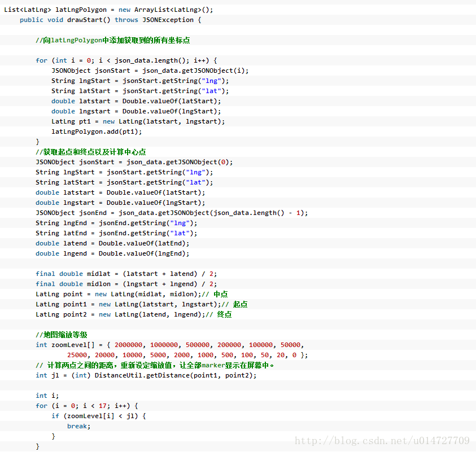
Task: Click the zoomLevel continuation line starting with 25000
Action: pyautogui.click(x=187, y=356)
